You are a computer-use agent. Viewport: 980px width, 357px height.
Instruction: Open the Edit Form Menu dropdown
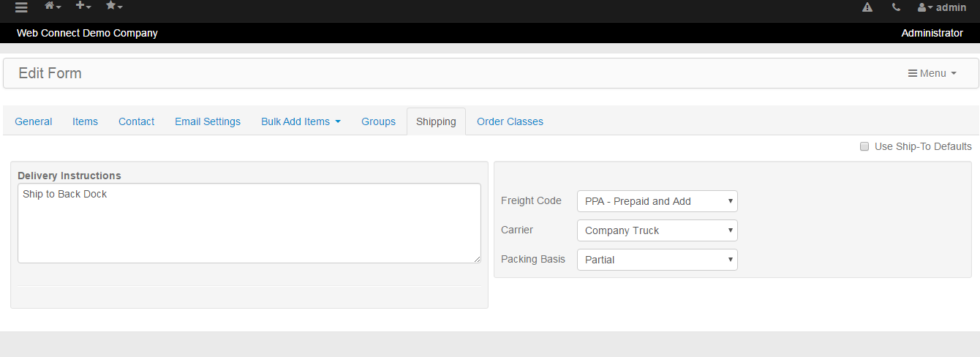pyautogui.click(x=932, y=73)
